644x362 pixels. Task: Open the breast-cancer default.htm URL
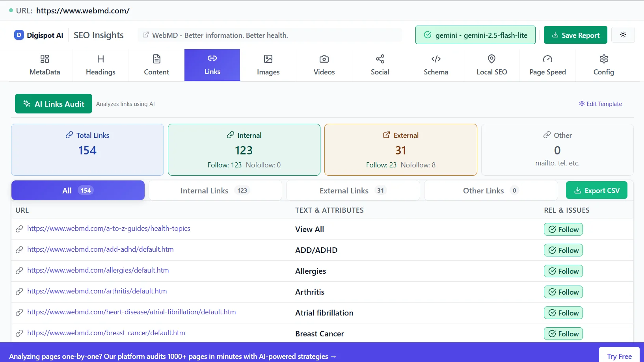click(x=106, y=333)
